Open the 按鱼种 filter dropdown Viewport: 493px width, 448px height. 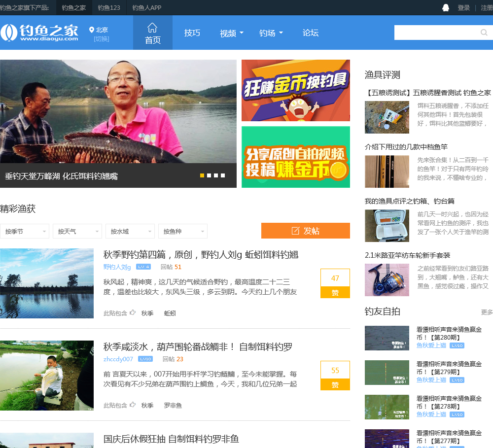pyautogui.click(x=183, y=231)
